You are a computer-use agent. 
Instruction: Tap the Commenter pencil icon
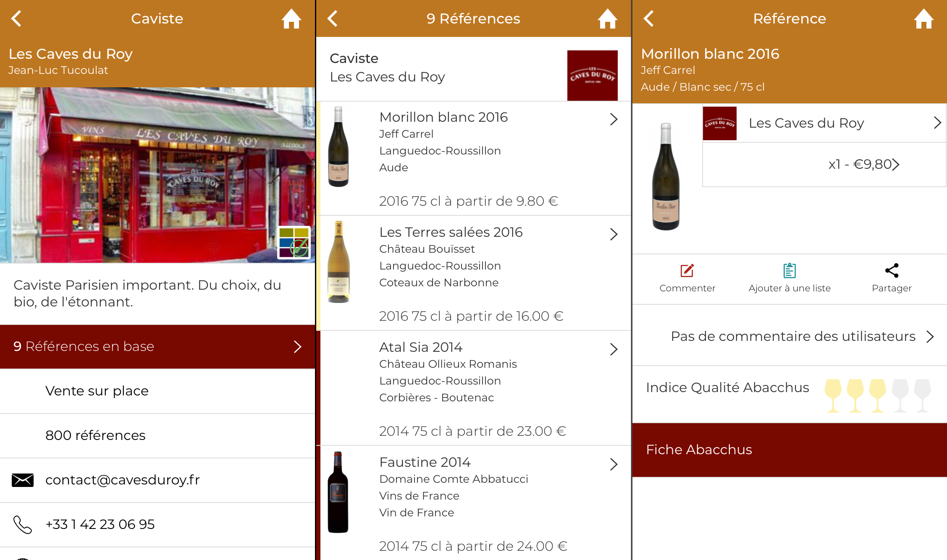coord(687,270)
